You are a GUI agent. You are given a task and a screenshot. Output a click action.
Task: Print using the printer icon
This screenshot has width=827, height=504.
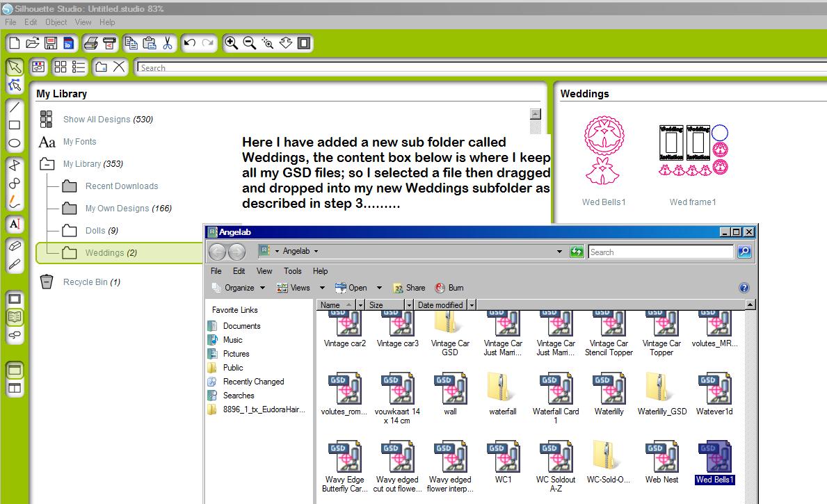click(90, 43)
